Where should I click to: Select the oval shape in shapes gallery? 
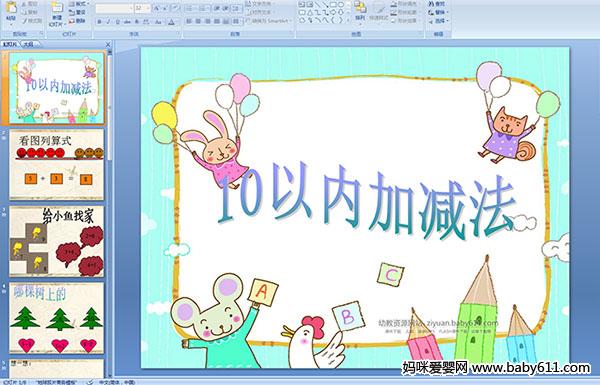pyautogui.click(x=341, y=5)
